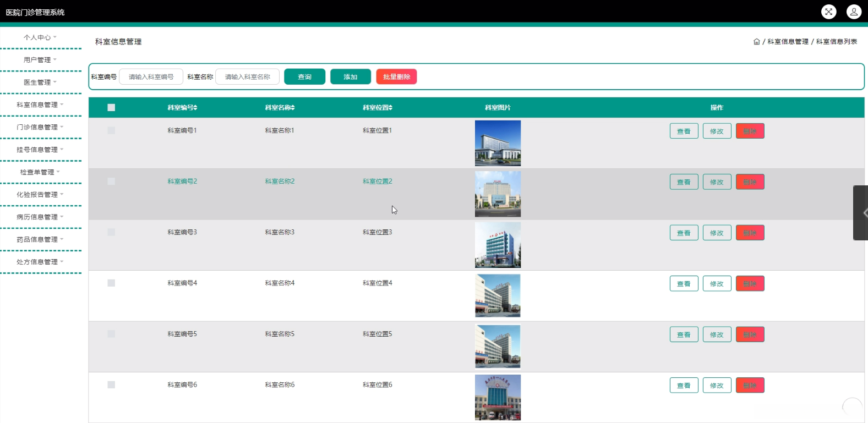Image resolution: width=868 pixels, height=423 pixels.
Task: Open the user profile avatar icon
Action: 854,12
